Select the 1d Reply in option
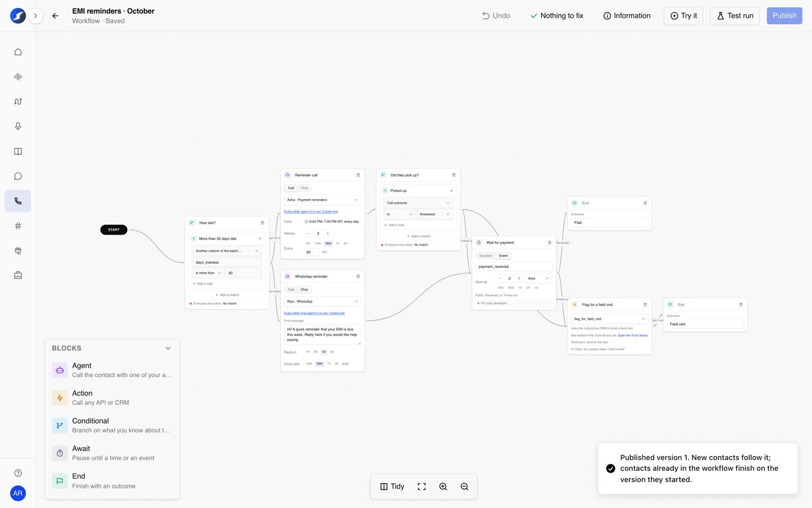The width and height of the screenshot is (812, 508). tap(324, 352)
